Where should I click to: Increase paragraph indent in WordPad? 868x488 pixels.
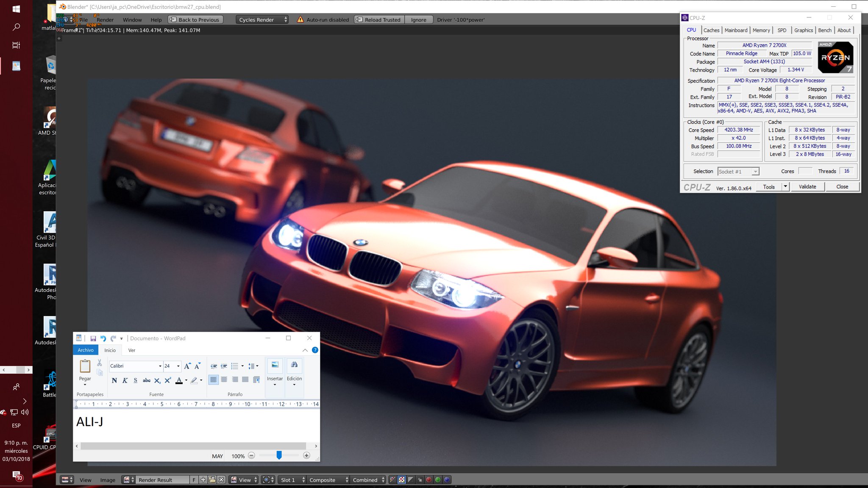pos(224,366)
